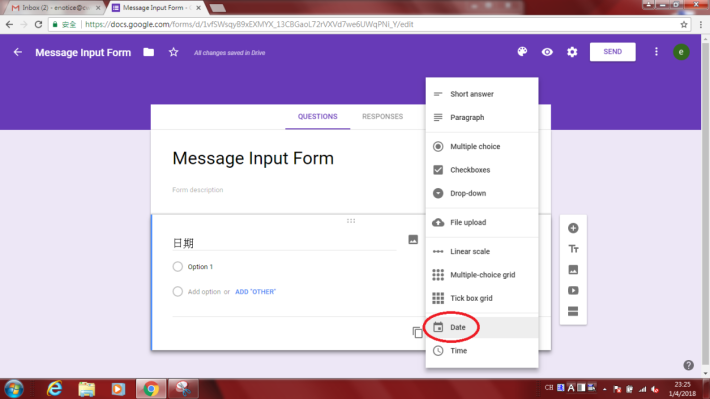710x399 pixels.
Task: Choose Paragraph question type
Action: point(482,117)
